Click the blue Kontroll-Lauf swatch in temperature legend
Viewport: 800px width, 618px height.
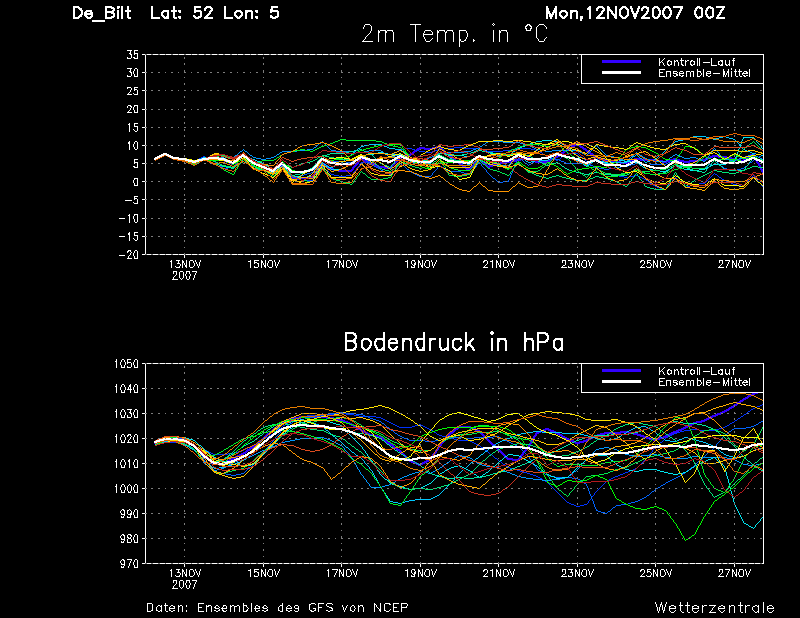pos(621,62)
